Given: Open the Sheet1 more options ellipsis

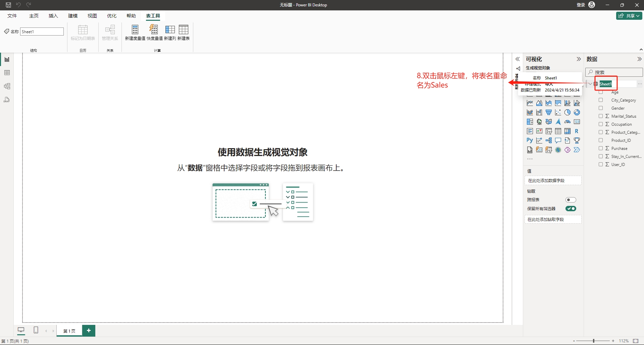Looking at the screenshot, I should point(640,84).
